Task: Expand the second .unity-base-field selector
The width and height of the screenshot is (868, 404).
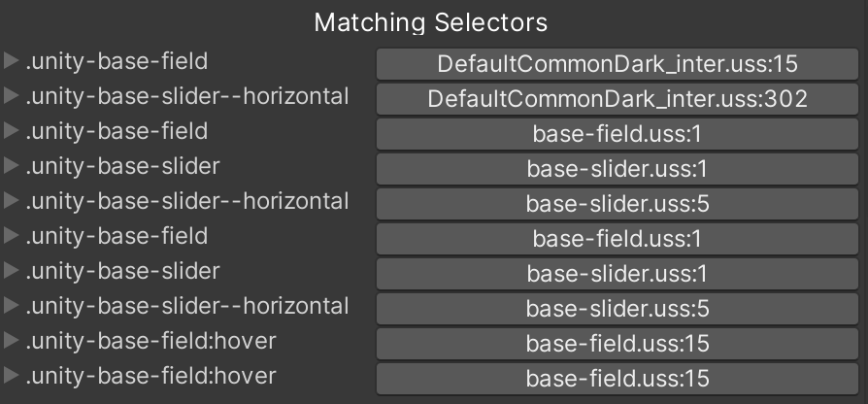Action: (x=12, y=132)
